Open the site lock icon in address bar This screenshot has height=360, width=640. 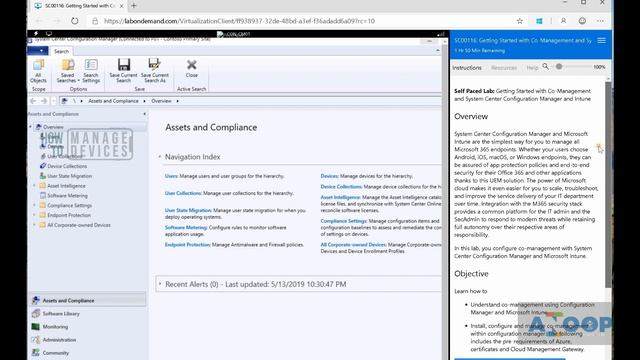pos(95,21)
